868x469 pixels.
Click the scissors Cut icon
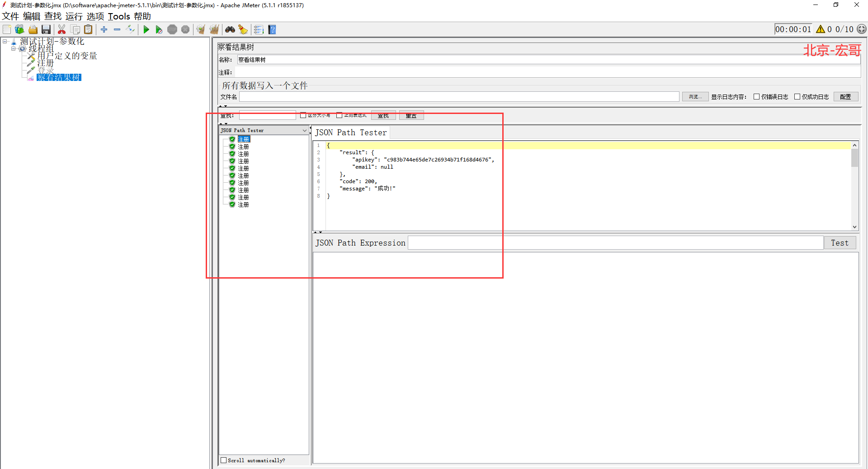click(x=62, y=30)
